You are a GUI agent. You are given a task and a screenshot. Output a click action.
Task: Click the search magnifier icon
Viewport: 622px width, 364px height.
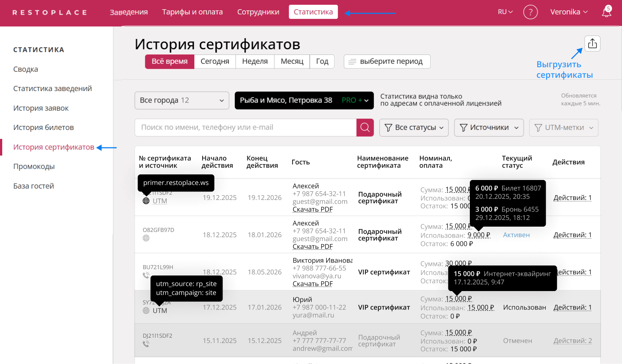click(x=365, y=127)
